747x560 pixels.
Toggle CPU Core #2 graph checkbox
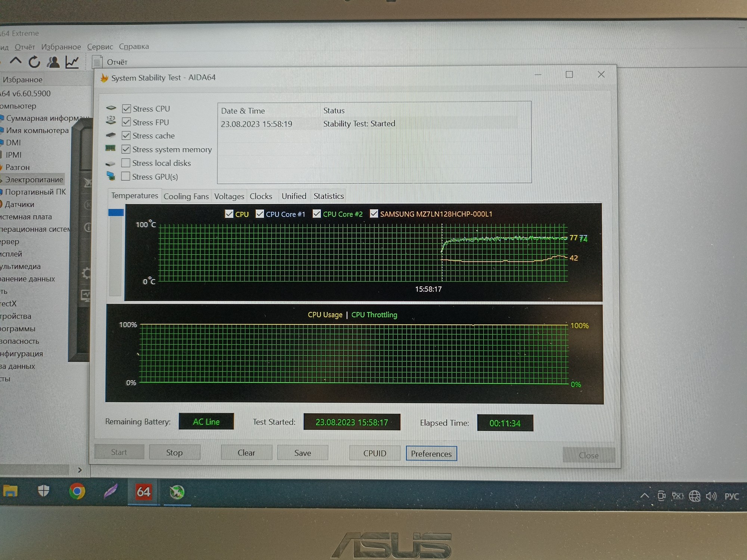click(317, 214)
